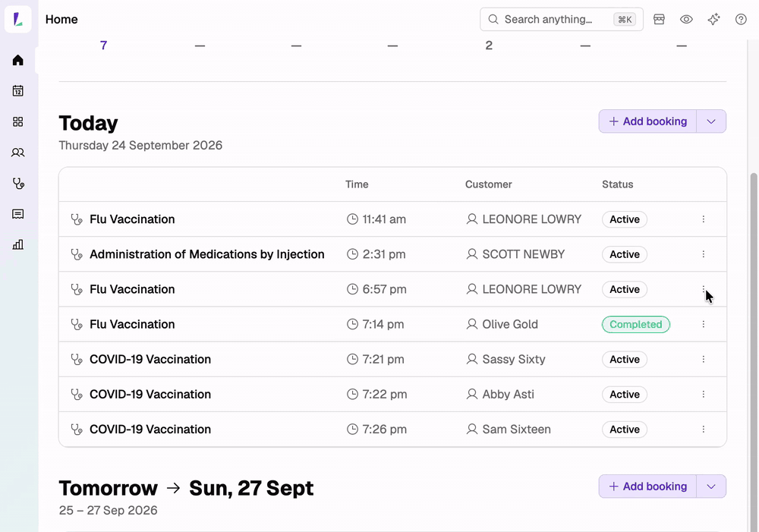759x532 pixels.
Task: Open the help question mark icon
Action: (741, 20)
